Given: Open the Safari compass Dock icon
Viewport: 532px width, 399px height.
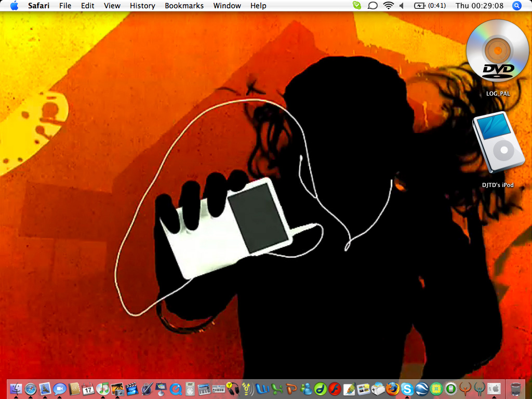Looking at the screenshot, I should point(31,389).
